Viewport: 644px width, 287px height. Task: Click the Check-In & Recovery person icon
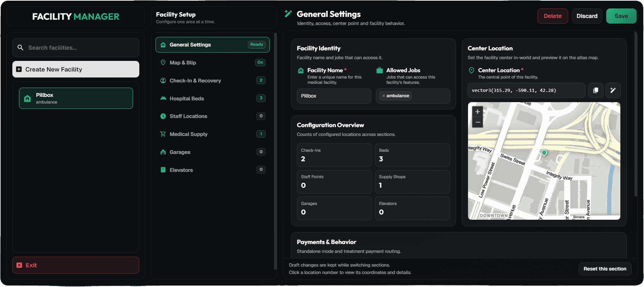tap(163, 80)
